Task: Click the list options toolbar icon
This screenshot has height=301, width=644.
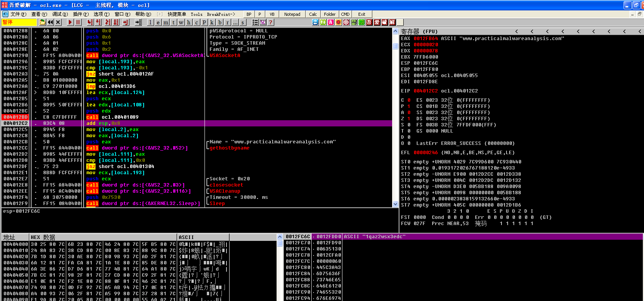Action: pos(255,22)
